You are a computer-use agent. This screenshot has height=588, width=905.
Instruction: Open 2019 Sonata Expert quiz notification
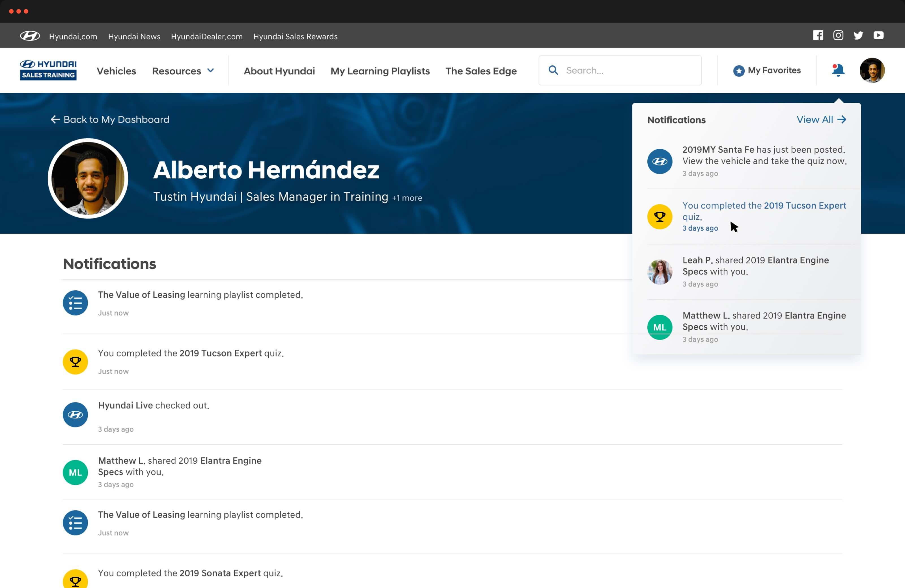[453, 571]
